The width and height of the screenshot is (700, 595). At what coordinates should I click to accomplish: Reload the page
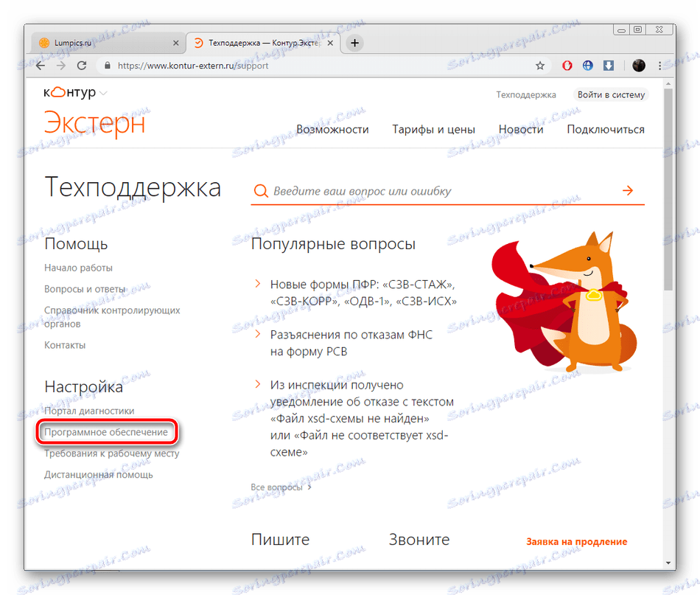click(x=82, y=65)
